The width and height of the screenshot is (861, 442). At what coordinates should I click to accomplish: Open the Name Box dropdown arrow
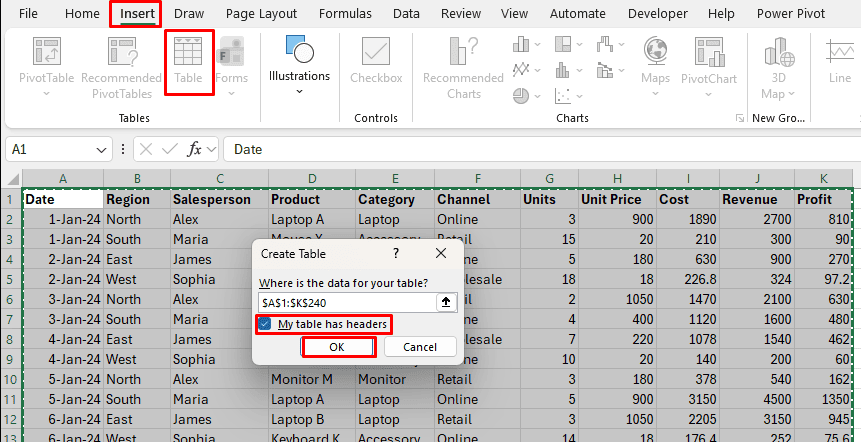pyautogui.click(x=100, y=150)
